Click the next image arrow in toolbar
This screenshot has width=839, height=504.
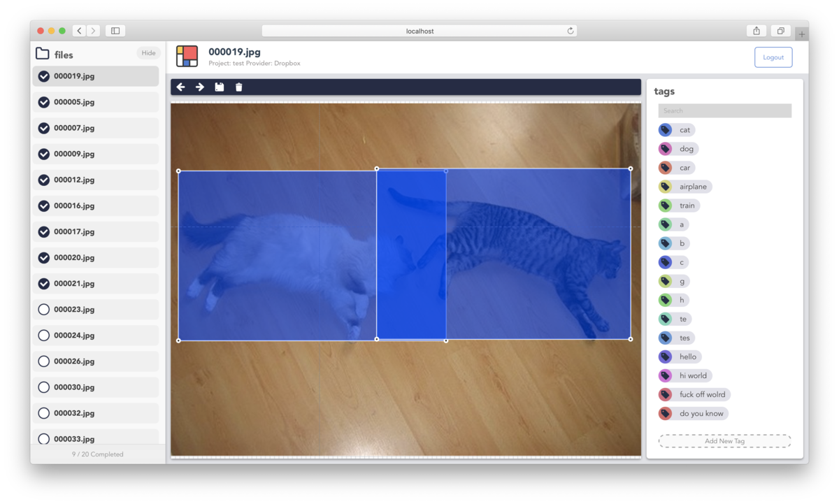200,87
